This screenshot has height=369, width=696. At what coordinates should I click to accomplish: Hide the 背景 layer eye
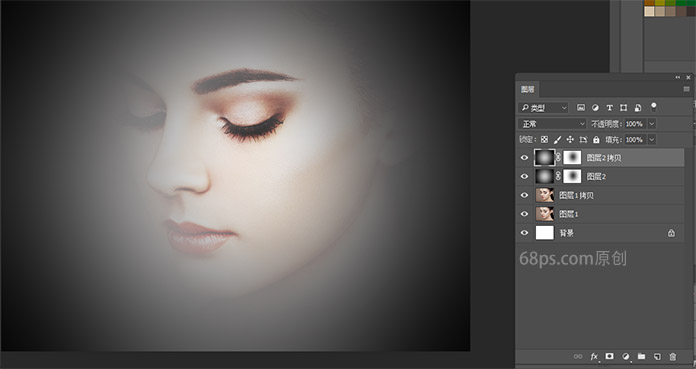[524, 233]
